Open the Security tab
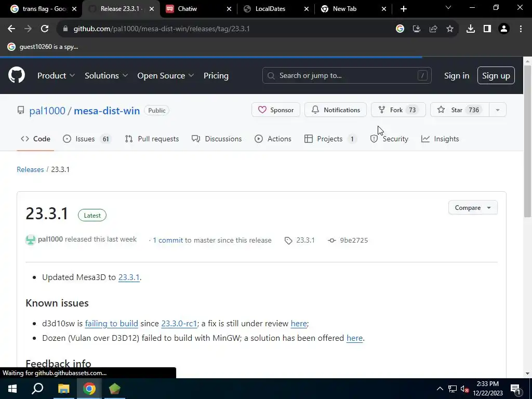 (x=389, y=139)
